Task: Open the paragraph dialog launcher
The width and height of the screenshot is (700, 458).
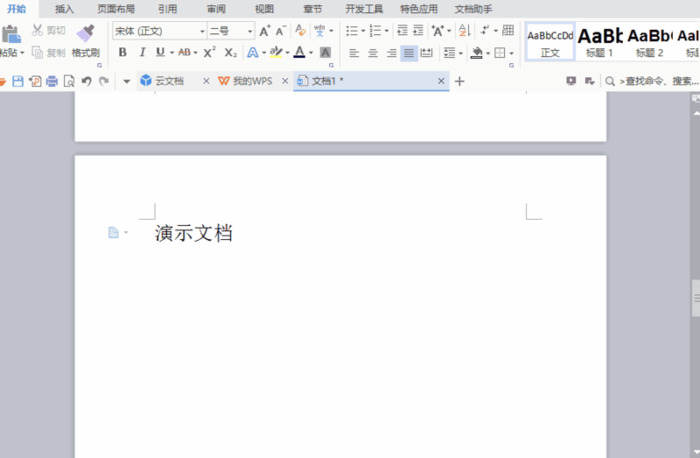Action: [512, 65]
